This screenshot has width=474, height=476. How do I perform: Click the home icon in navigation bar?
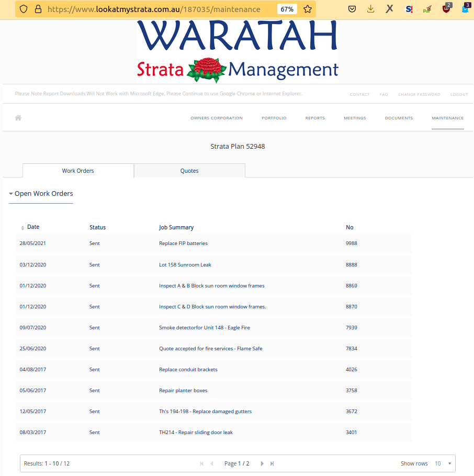(x=18, y=118)
